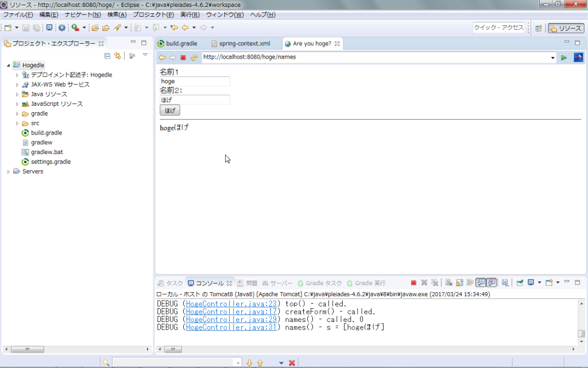Click the console save-to-file disk icon
Viewport: 588px width, 368px height.
[x=505, y=283]
